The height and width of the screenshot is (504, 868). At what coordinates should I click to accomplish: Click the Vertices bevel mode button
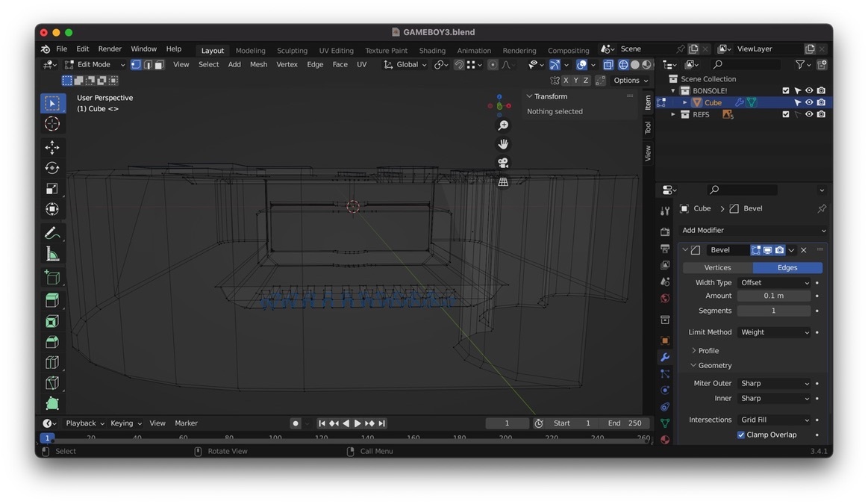point(717,267)
